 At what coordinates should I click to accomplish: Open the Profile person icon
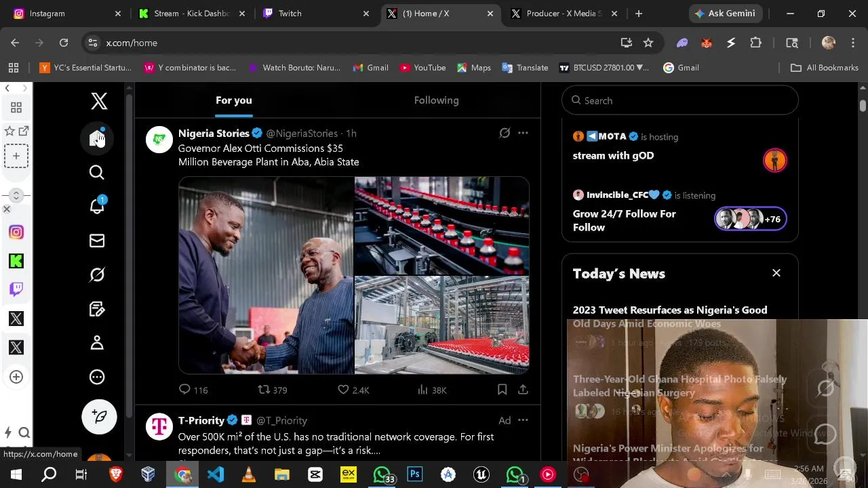pos(97,343)
